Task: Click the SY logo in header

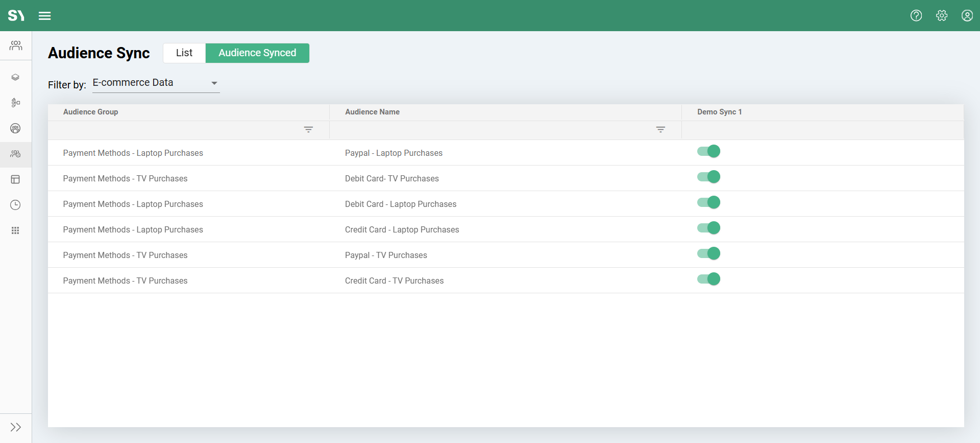Action: click(x=16, y=16)
